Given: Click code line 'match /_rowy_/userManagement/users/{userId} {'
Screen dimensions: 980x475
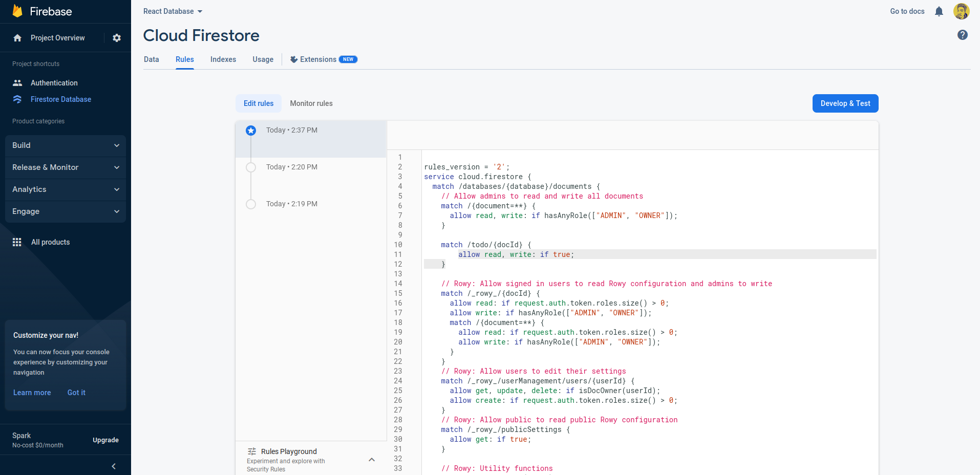Looking at the screenshot, I should (538, 381).
